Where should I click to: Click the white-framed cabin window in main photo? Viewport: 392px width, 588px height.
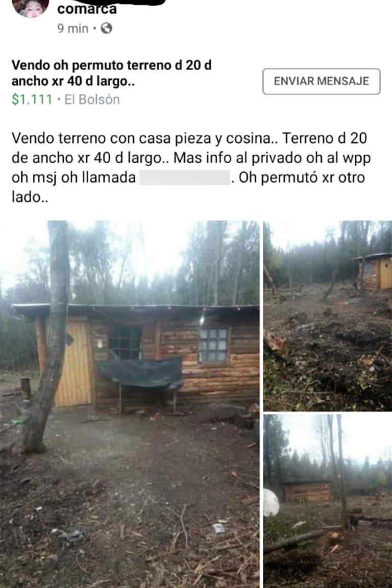pyautogui.click(x=213, y=345)
